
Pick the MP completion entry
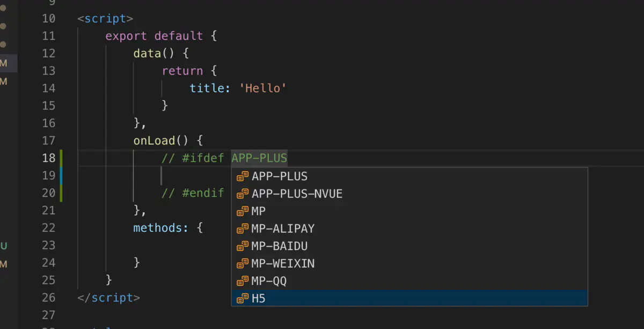(409, 211)
